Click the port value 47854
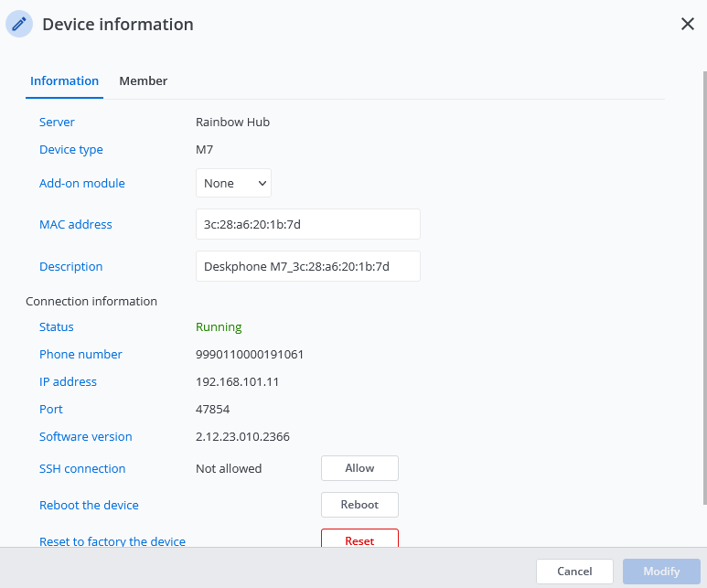Viewport: 707px width, 588px height. coord(212,409)
